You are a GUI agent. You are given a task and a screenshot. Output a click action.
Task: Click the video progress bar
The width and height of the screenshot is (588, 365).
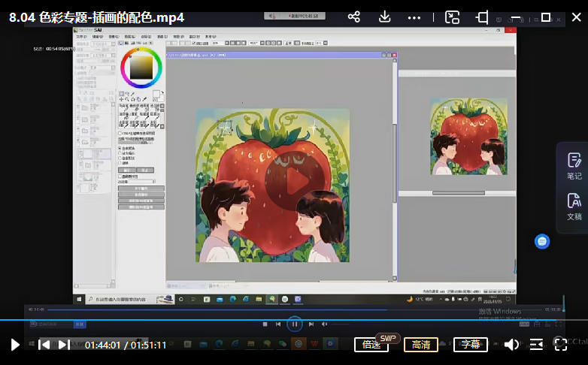coord(293,320)
